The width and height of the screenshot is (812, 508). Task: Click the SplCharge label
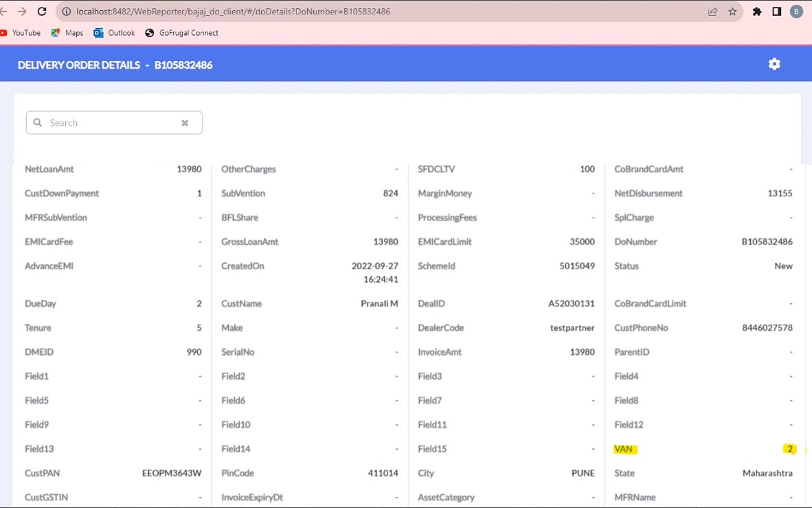pos(634,218)
